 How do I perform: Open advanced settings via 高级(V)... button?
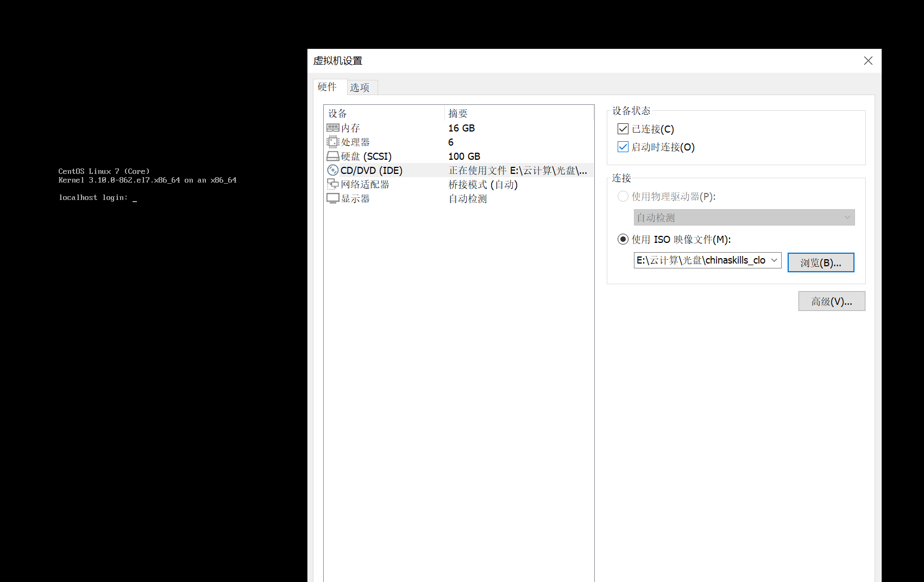[x=831, y=301]
